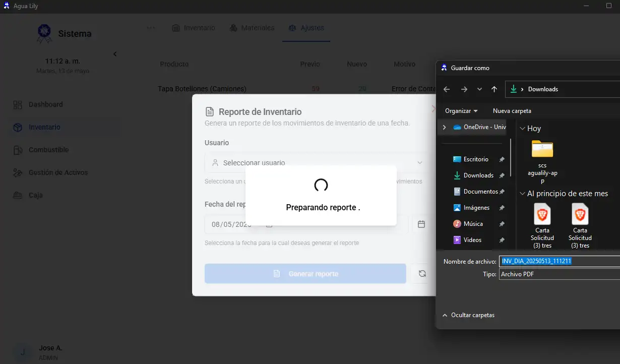Expand the Seleccionar usuario dropdown
The height and width of the screenshot is (364, 620).
pos(316,163)
